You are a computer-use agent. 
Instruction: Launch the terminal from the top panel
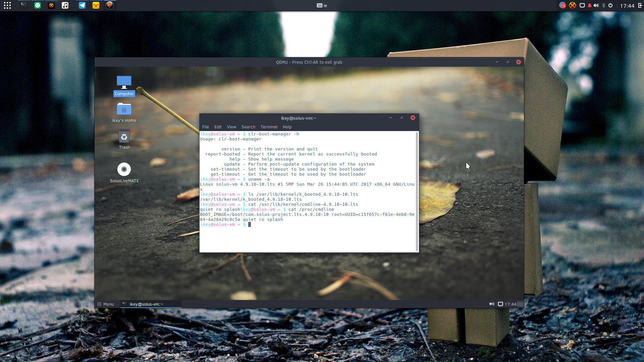(23, 5)
